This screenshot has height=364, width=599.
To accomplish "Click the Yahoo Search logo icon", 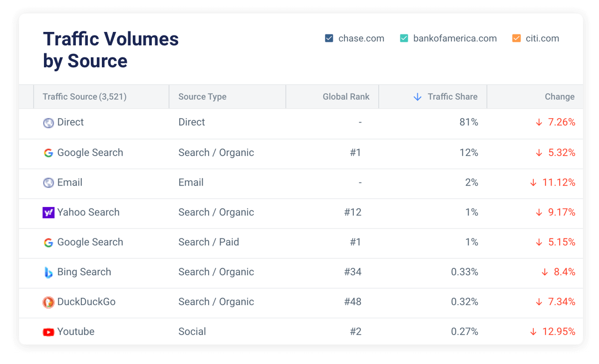I will pos(48,213).
